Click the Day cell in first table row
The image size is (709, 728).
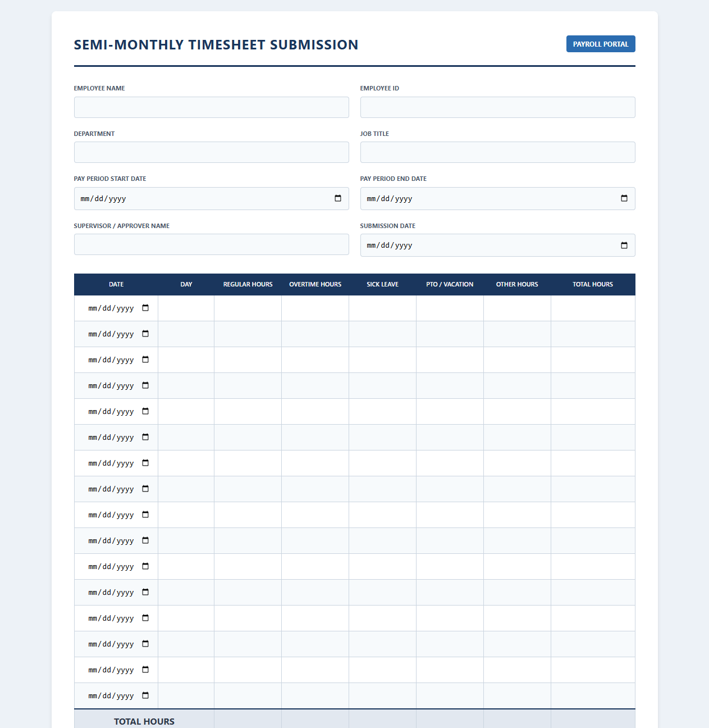186,308
